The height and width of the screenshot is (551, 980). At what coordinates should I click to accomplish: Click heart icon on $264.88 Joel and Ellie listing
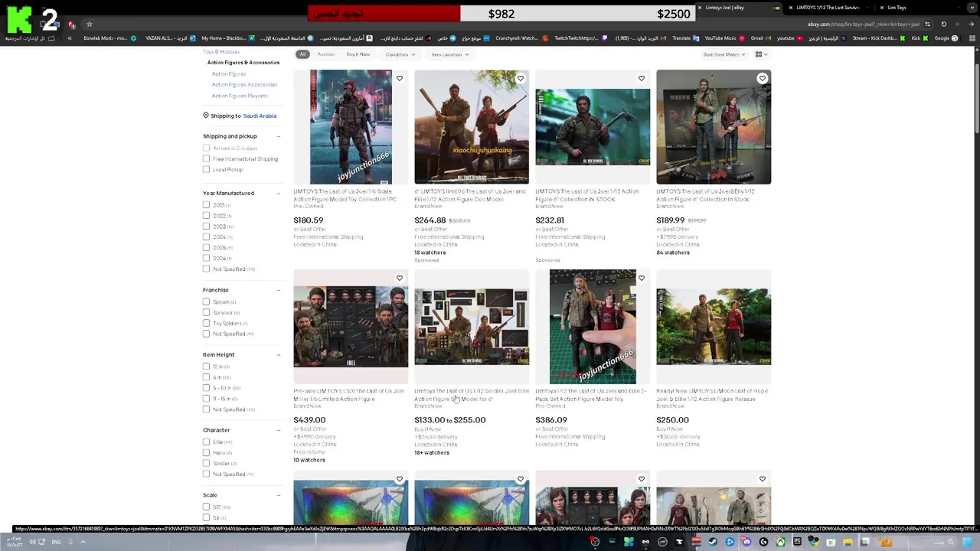point(520,78)
